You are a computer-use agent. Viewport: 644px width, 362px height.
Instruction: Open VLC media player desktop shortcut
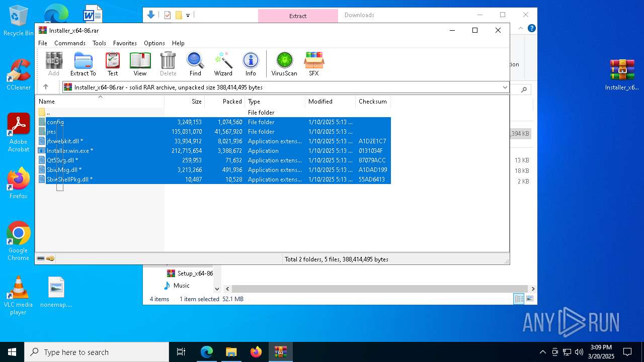(18, 296)
